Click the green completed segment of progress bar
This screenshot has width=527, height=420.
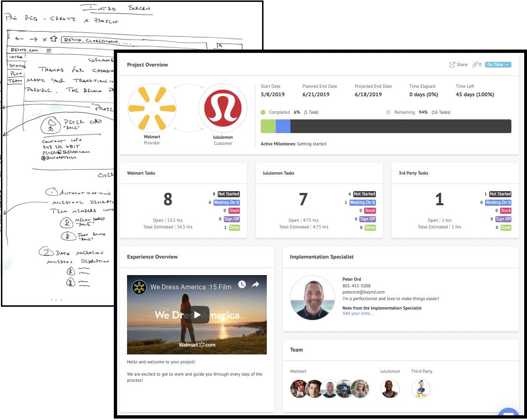tap(268, 126)
